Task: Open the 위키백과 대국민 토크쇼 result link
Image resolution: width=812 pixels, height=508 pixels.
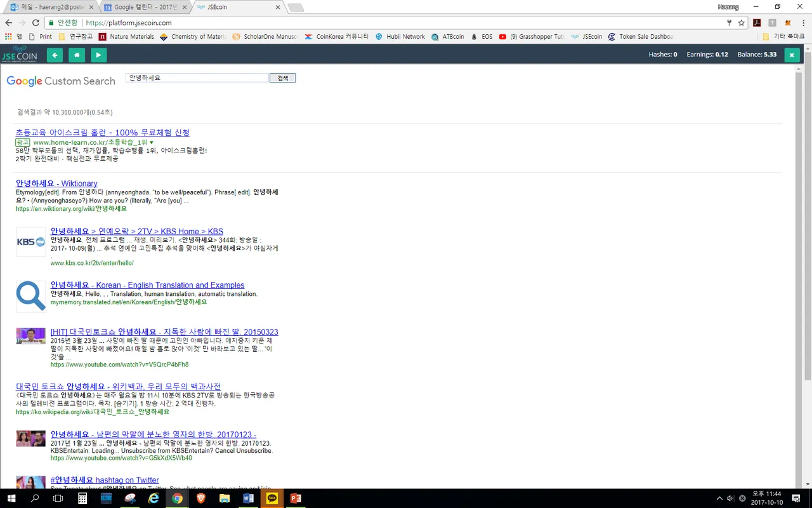Action: point(119,387)
